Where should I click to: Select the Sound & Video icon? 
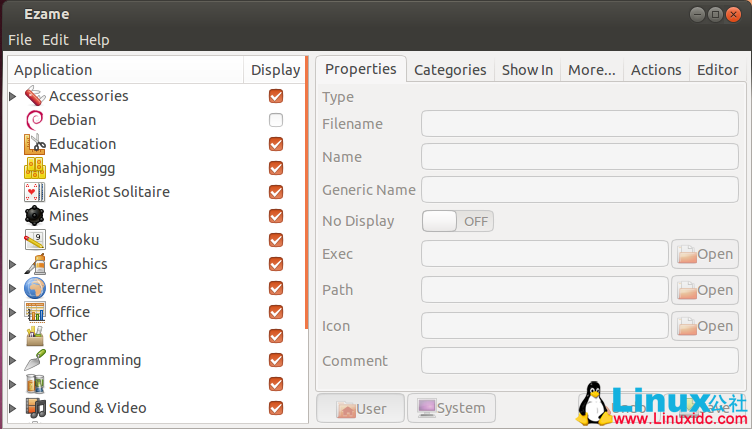click(x=34, y=408)
